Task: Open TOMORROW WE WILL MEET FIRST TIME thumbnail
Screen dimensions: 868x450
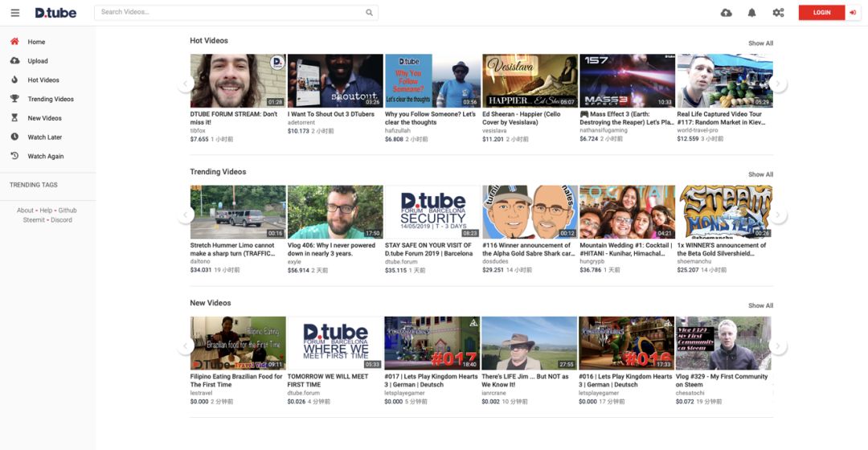Action: (335, 343)
